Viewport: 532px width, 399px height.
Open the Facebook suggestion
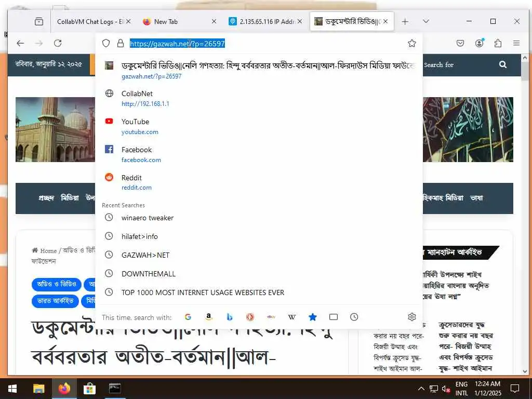[259, 154]
